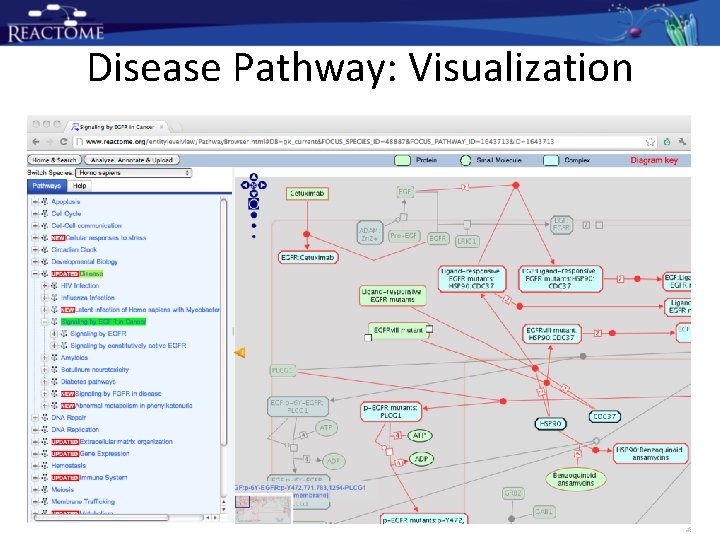Click the Complex legend blue swatch
The height and width of the screenshot is (540, 720).
[551, 160]
